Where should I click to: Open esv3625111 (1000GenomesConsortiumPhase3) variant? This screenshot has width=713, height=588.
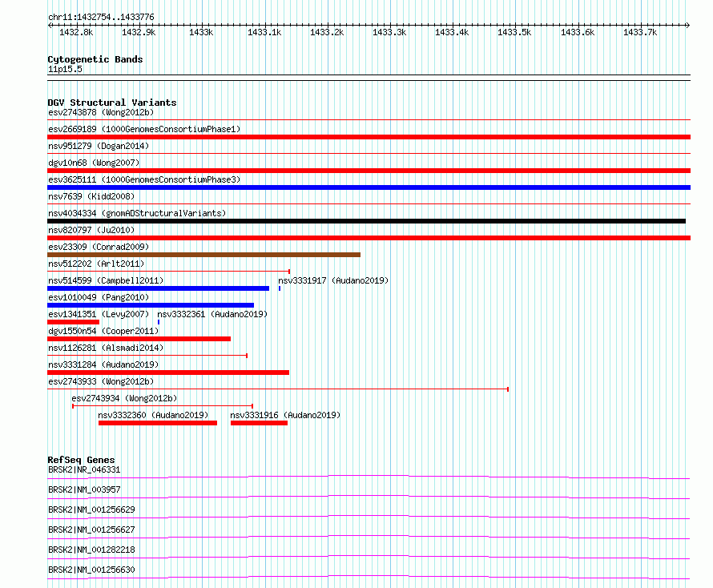point(144,179)
